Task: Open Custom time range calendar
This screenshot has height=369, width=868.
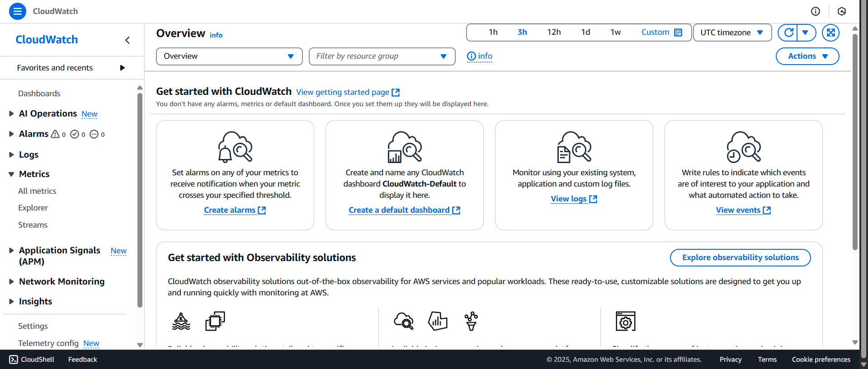Action: [661, 33]
